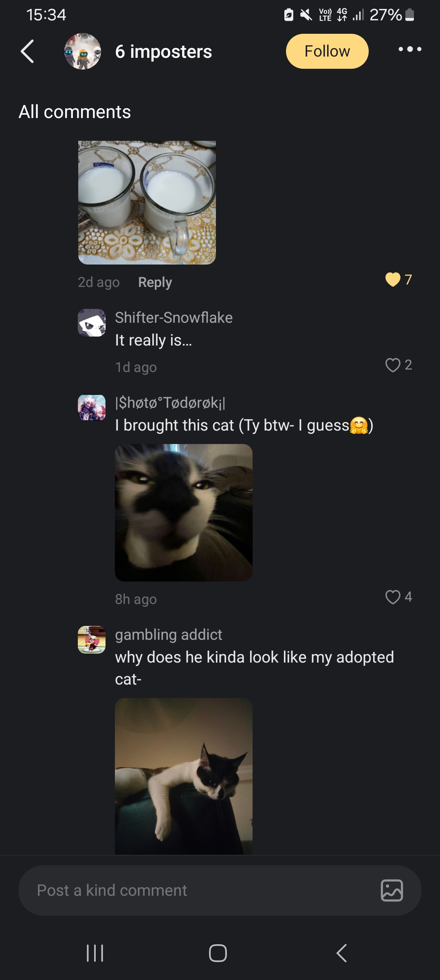Open gambling addict's avatar icon
Viewport: 440px width, 980px height.
click(92, 640)
